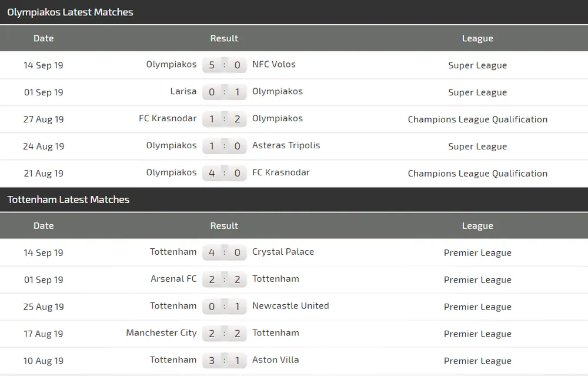Click the Tottenham Latest Matches heading
This screenshot has width=588, height=376.
point(68,199)
